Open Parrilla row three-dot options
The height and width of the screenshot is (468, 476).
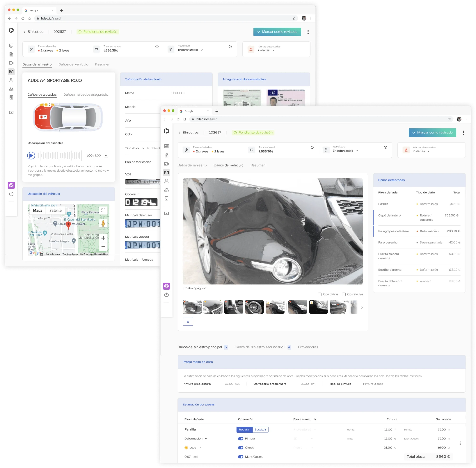[x=460, y=443]
